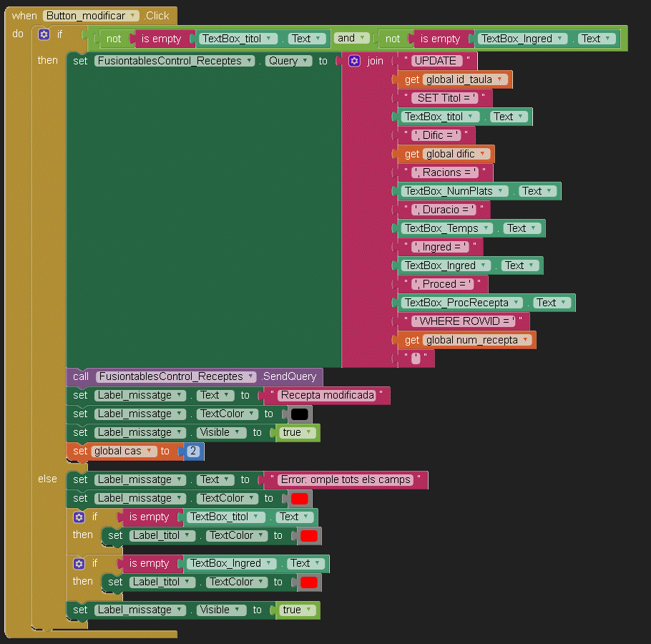Viewport: 651px width, 644px height.
Task: Edit the 'Recepta modificada' text string
Action: pos(327,396)
